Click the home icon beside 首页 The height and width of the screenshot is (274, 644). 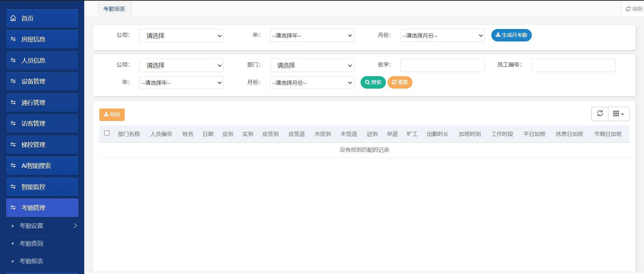click(x=13, y=18)
